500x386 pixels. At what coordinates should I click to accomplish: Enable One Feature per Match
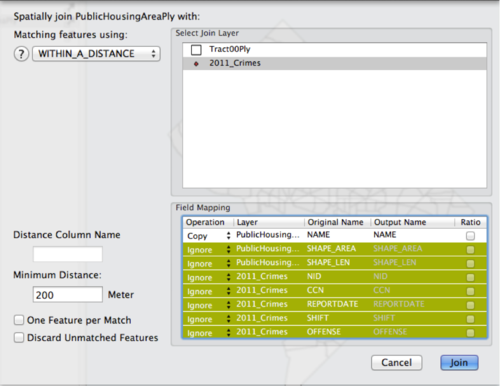(19, 320)
